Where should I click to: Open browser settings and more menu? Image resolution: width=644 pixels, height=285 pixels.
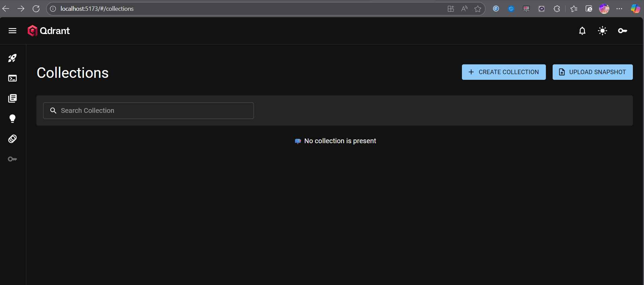619,9
